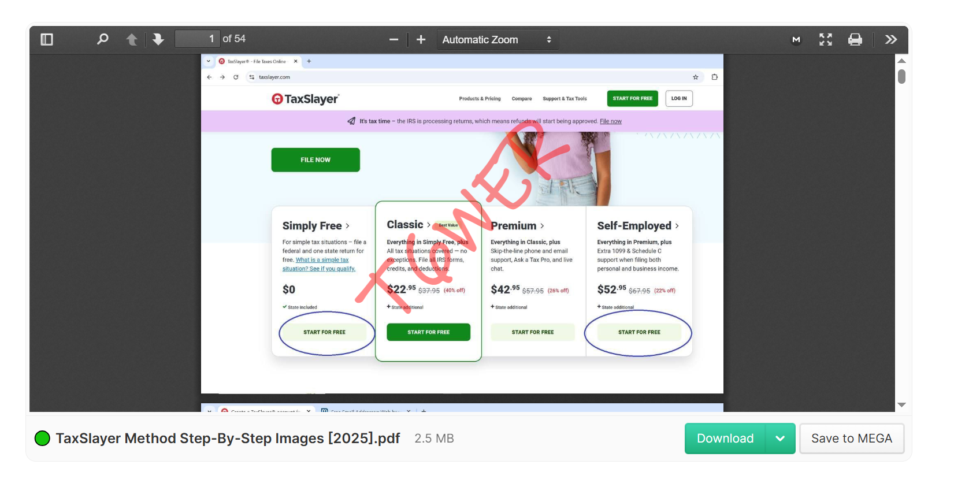
Task: Zoom out of the PDF
Action: (394, 39)
